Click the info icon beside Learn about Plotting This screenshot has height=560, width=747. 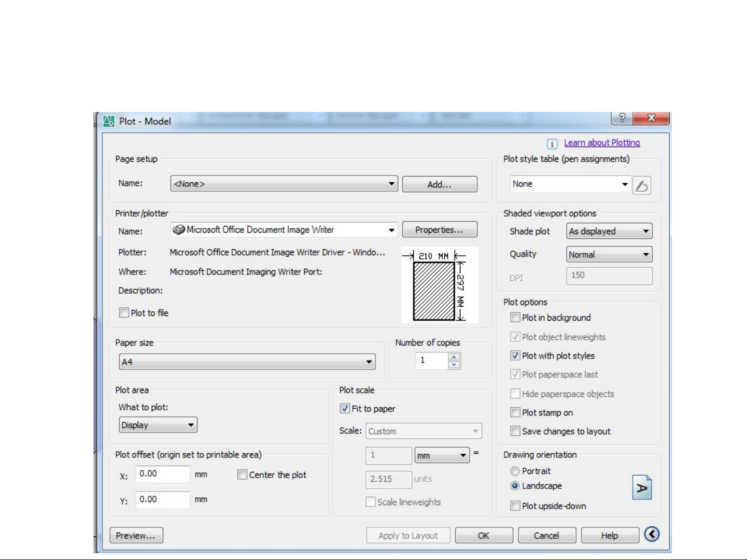pyautogui.click(x=552, y=143)
